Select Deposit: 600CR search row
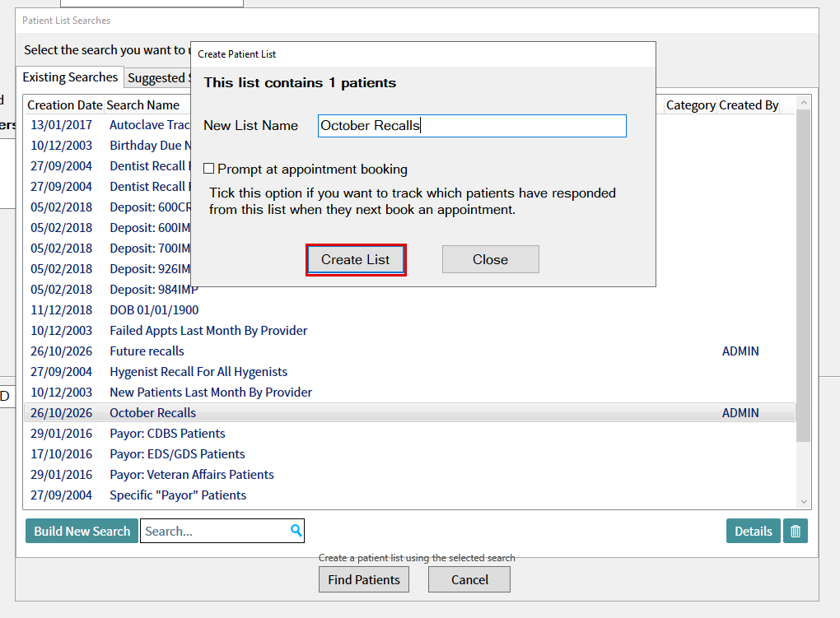The width and height of the screenshot is (840, 618). point(108,207)
